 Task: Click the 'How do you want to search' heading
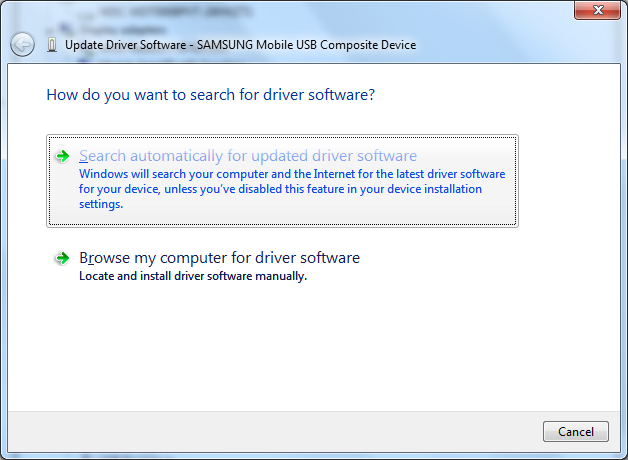coord(210,96)
